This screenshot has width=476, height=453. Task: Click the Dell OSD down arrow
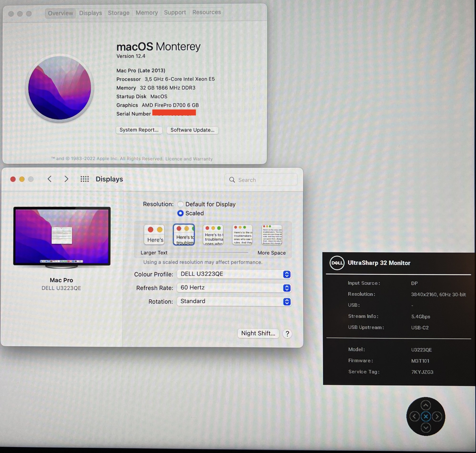(426, 428)
